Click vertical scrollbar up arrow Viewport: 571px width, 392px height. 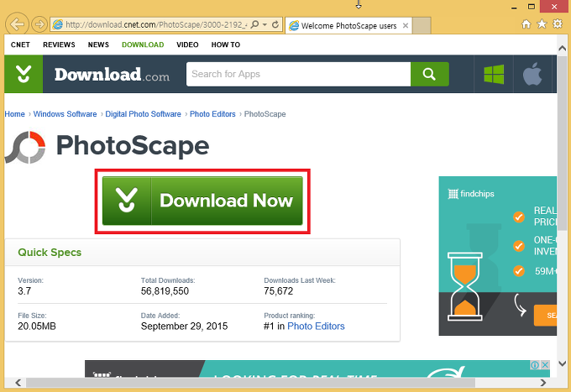(x=562, y=49)
